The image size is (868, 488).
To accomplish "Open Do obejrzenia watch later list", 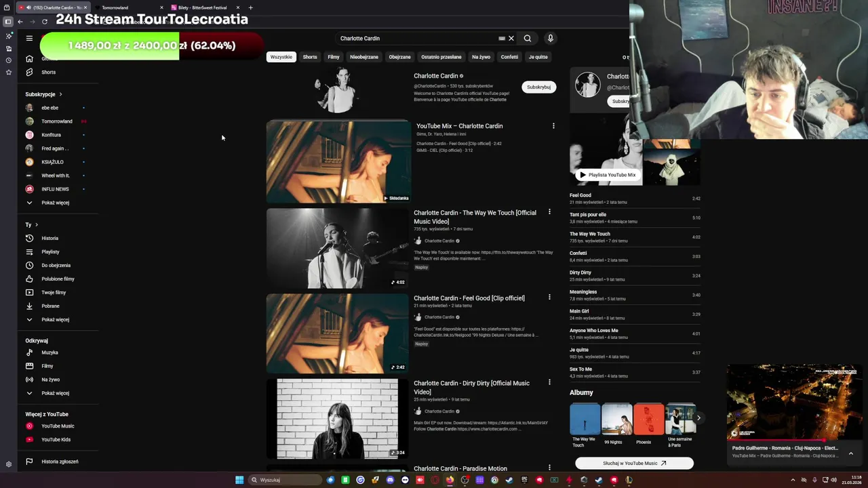I will tap(56, 266).
